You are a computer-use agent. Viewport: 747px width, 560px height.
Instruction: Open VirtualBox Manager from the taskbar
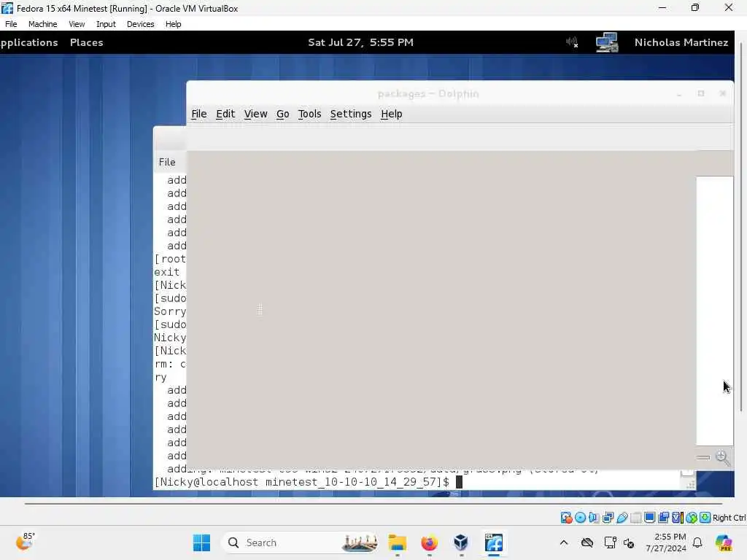pyautogui.click(x=461, y=542)
